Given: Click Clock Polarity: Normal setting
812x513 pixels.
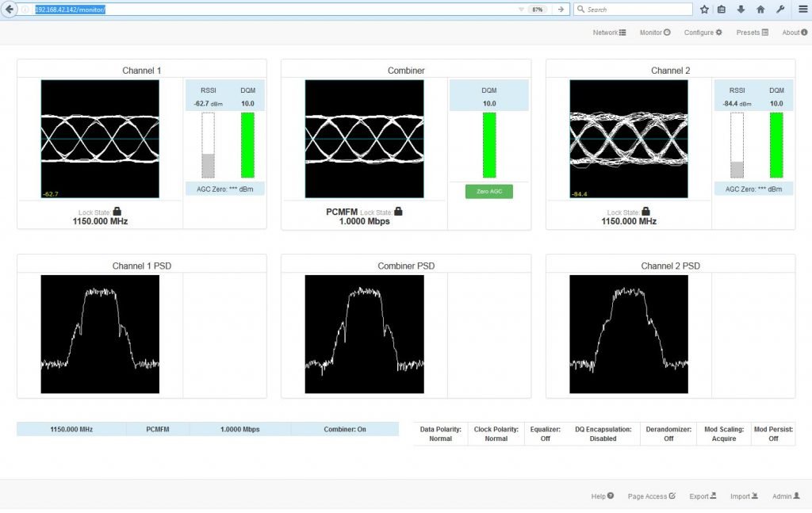Looking at the screenshot, I should coord(496,434).
